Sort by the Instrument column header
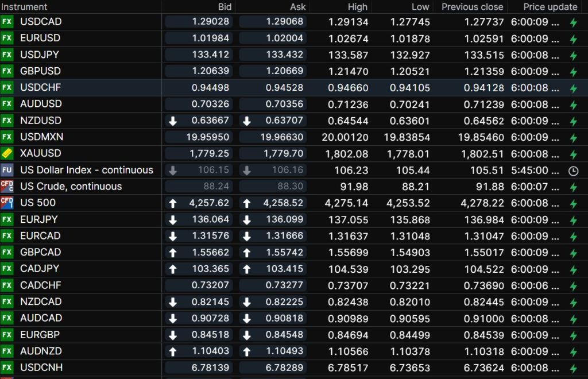 click(25, 7)
